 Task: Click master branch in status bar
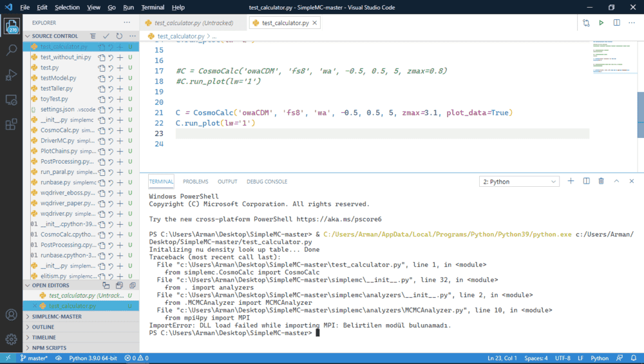click(x=34, y=358)
